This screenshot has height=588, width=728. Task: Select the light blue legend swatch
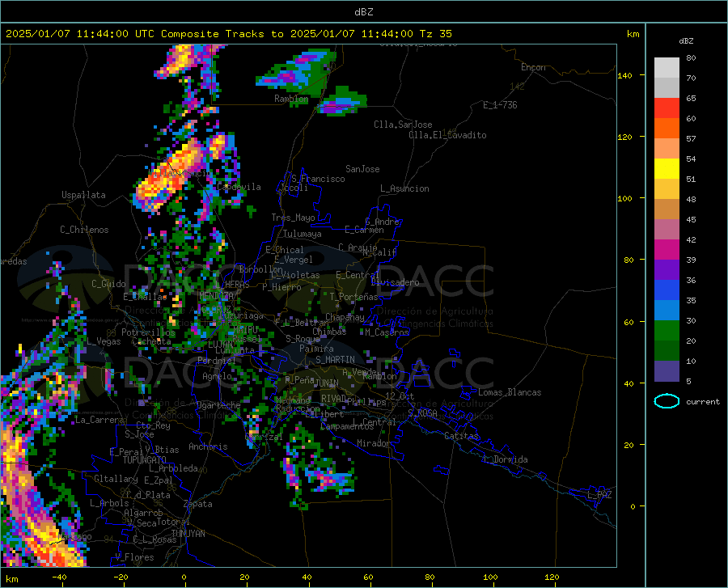[667, 311]
